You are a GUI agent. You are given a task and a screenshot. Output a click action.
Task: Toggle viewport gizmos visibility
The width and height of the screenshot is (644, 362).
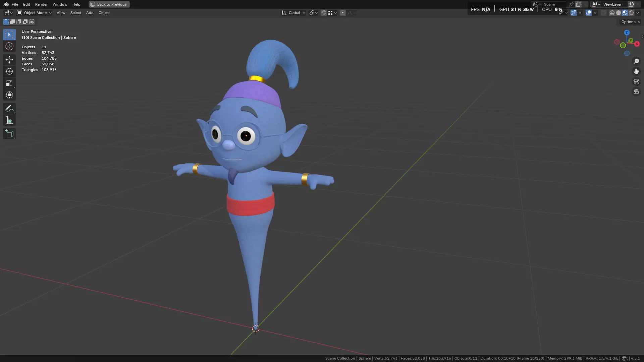tap(573, 13)
